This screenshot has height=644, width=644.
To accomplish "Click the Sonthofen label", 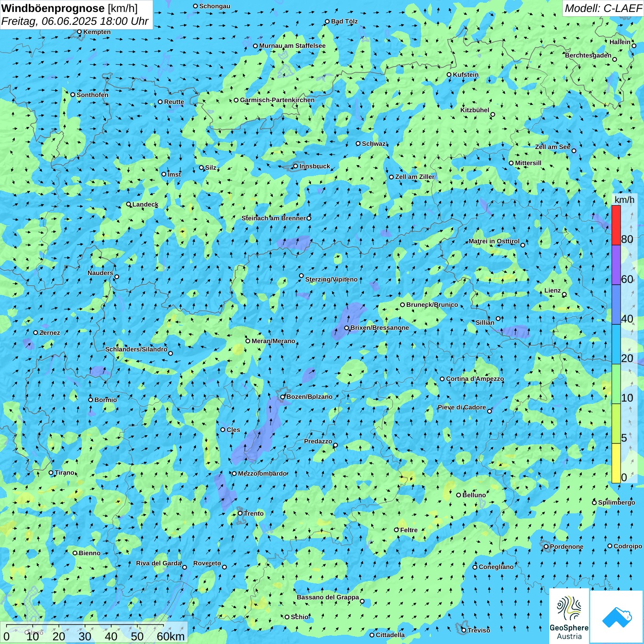I will click(92, 95).
